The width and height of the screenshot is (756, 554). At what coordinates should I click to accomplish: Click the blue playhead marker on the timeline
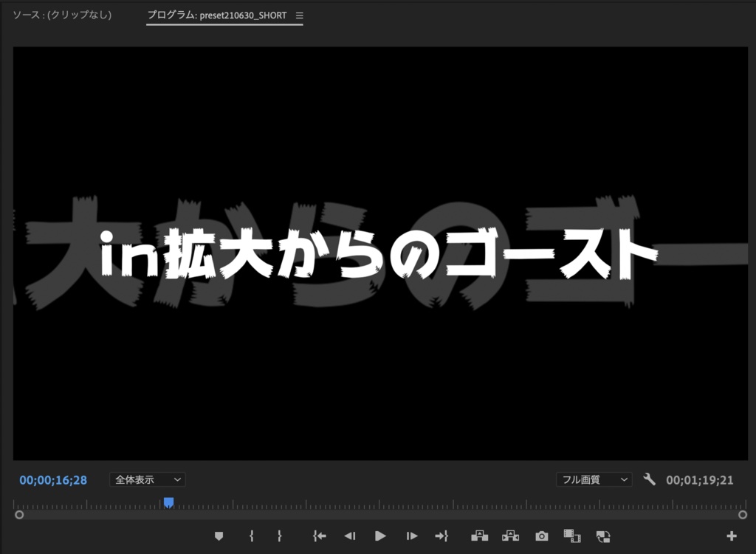(168, 502)
